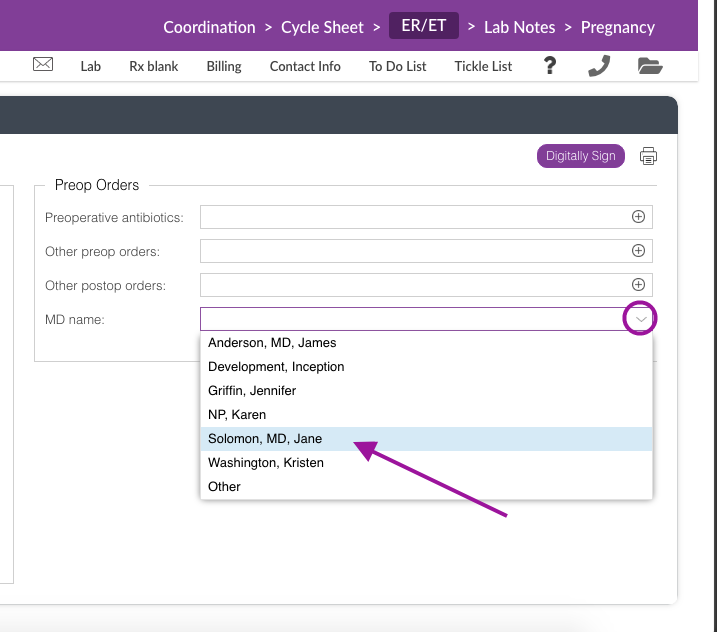Open help with the question mark icon
The image size is (717, 632).
pos(550,66)
